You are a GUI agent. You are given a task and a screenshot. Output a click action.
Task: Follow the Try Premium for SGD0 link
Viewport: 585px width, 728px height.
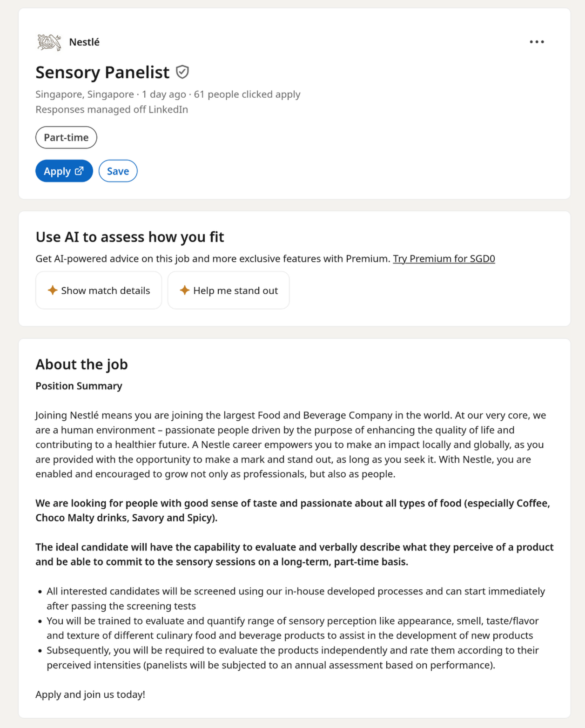[x=444, y=259]
